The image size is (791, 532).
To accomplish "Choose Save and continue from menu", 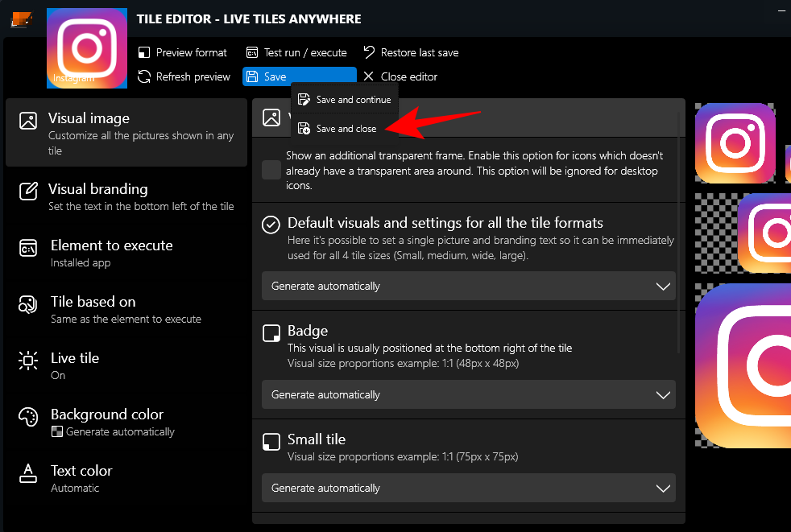I will [345, 100].
